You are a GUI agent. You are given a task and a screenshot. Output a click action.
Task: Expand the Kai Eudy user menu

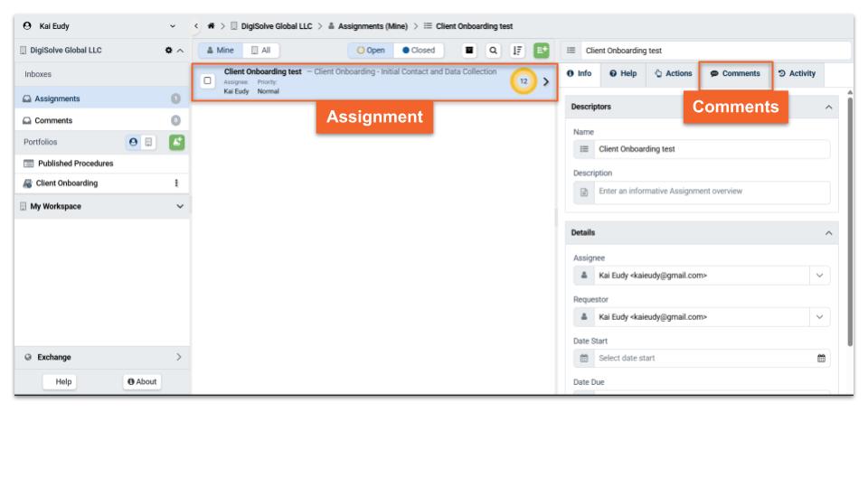click(173, 23)
